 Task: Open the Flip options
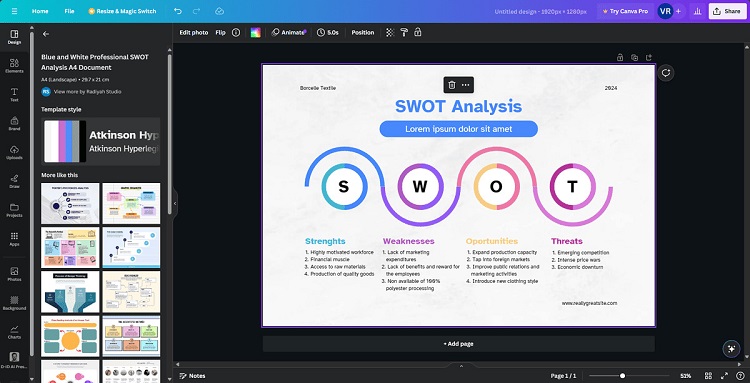[x=220, y=33]
